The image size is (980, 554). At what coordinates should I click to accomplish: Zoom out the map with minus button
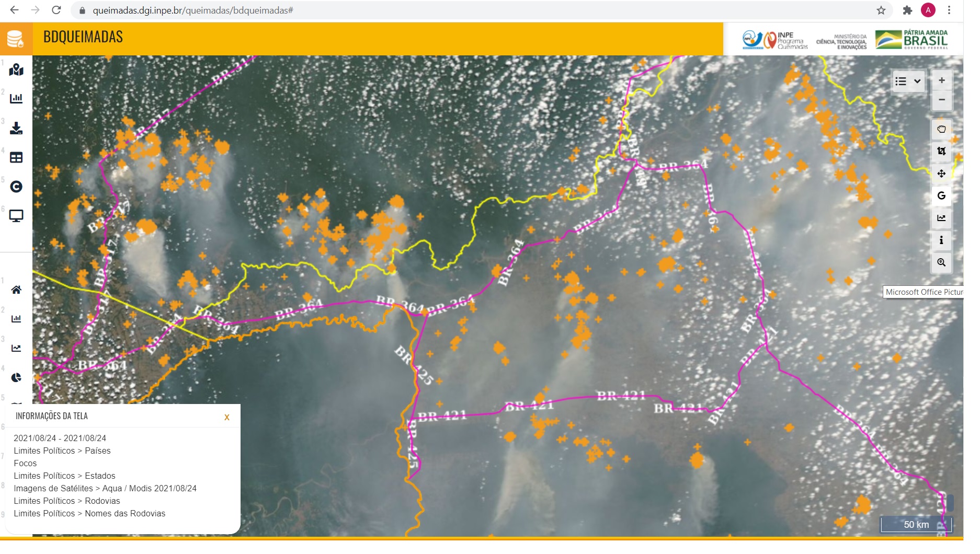941,100
